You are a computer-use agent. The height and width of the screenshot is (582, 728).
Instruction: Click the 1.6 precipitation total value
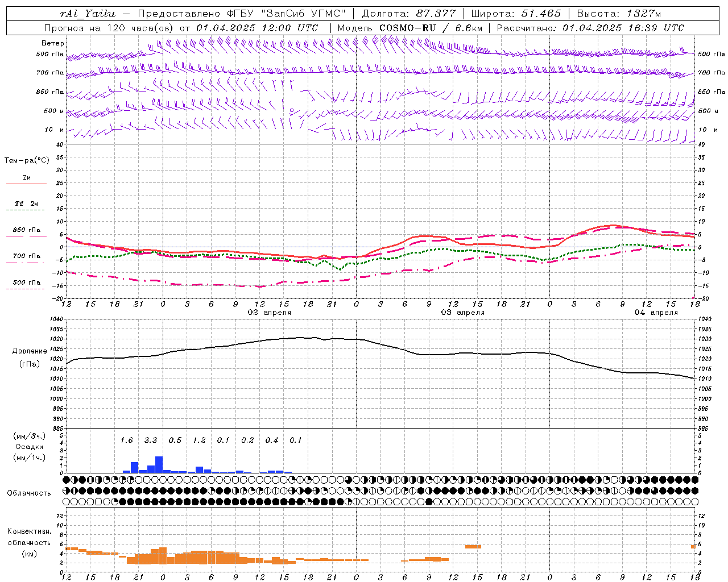point(126,440)
